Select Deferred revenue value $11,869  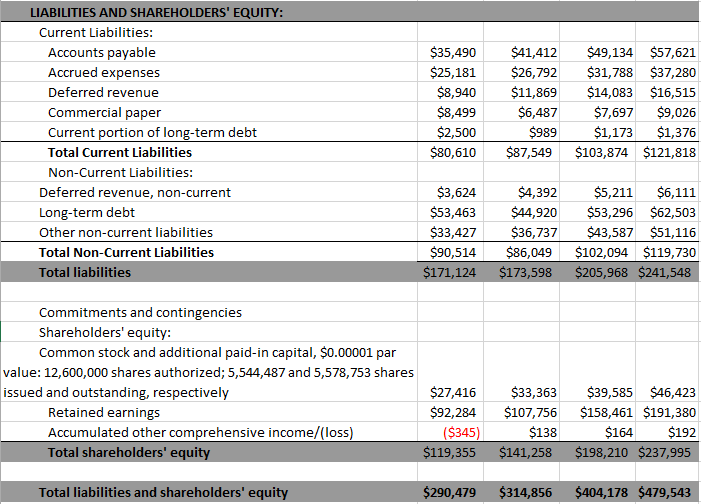click(x=533, y=92)
